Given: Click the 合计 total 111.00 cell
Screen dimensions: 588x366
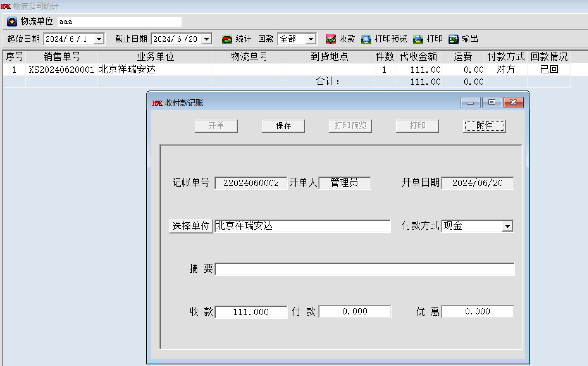Looking at the screenshot, I should pyautogui.click(x=418, y=82).
